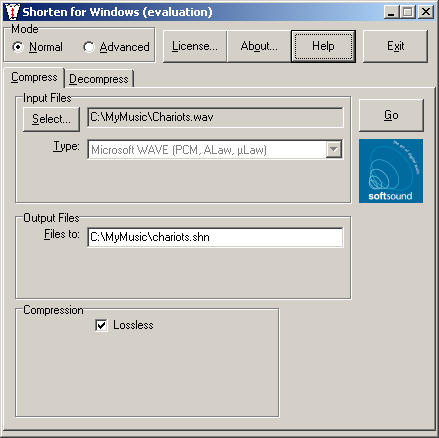Close the Shorten for Windows dialog
Image resolution: width=439 pixels, height=438 pixels.
pyautogui.click(x=426, y=12)
